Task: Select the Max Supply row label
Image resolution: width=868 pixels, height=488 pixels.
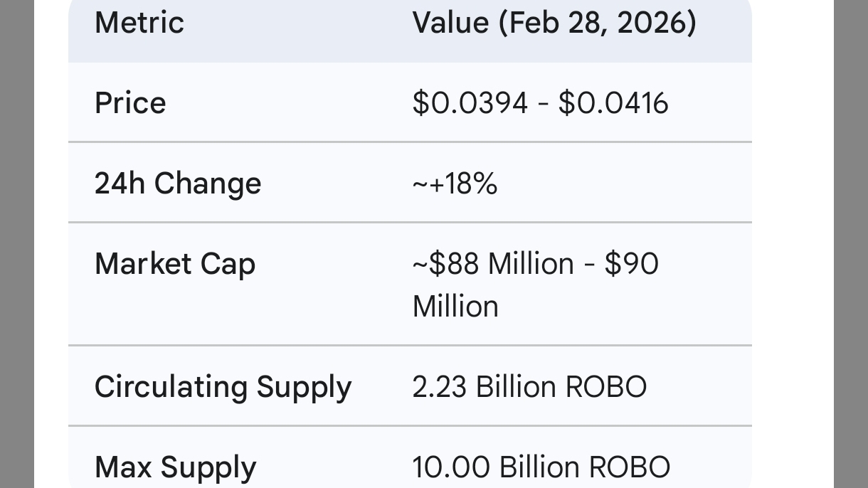Action: [x=175, y=467]
